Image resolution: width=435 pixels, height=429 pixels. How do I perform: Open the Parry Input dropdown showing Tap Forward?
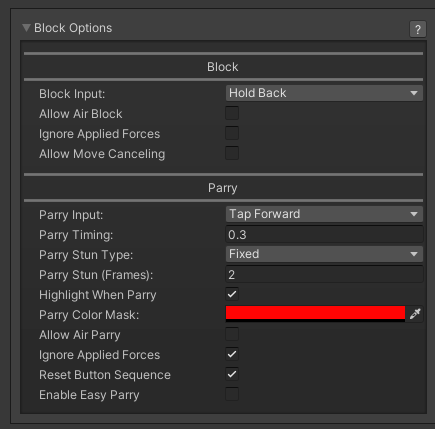pyautogui.click(x=324, y=214)
